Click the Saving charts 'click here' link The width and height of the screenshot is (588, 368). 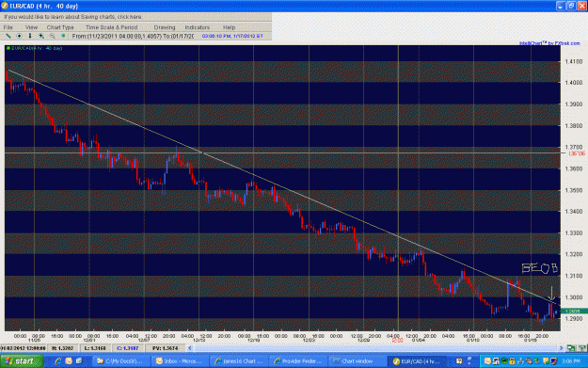tap(129, 17)
